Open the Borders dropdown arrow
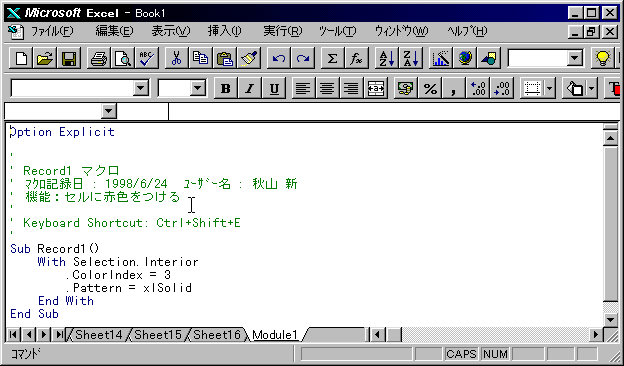Viewport: 624px width, 366px height. click(x=550, y=88)
